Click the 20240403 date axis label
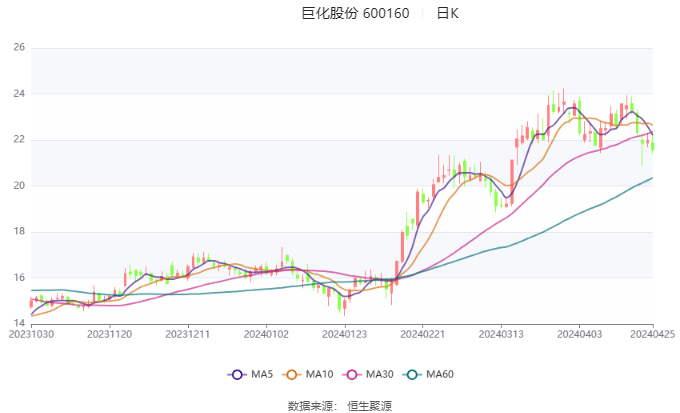The width and height of the screenshot is (680, 413). 579,334
